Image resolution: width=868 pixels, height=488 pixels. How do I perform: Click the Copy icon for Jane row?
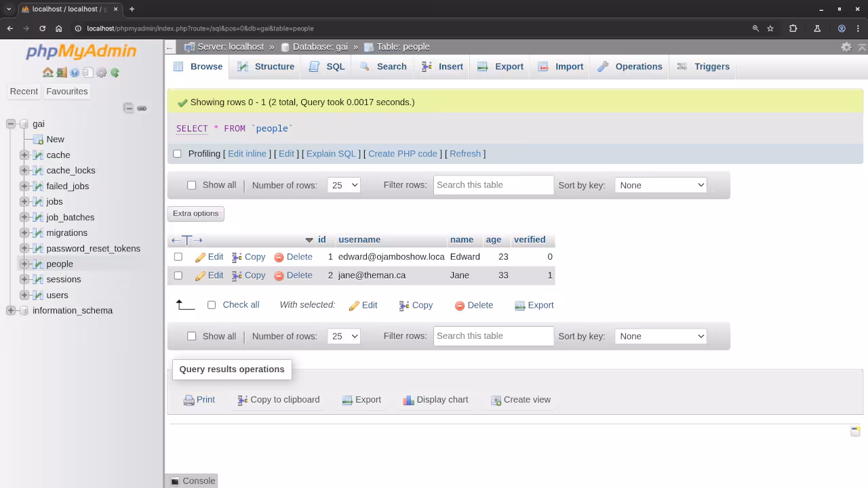tap(237, 275)
